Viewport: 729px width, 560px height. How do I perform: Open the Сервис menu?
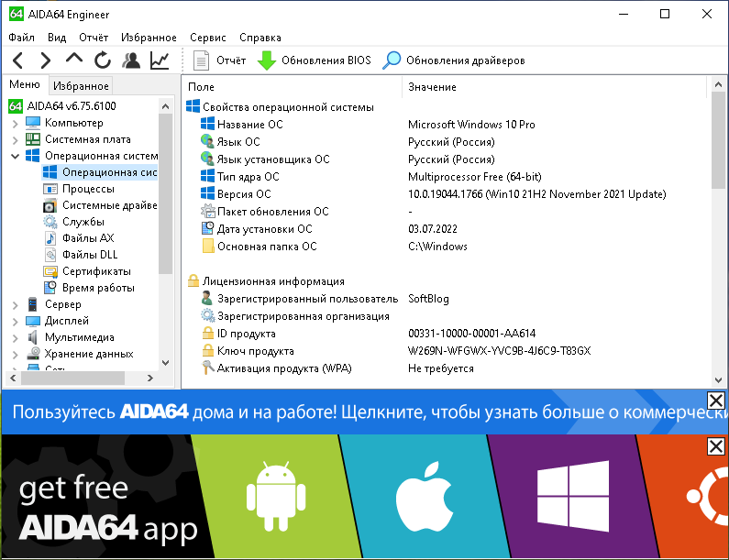click(208, 38)
